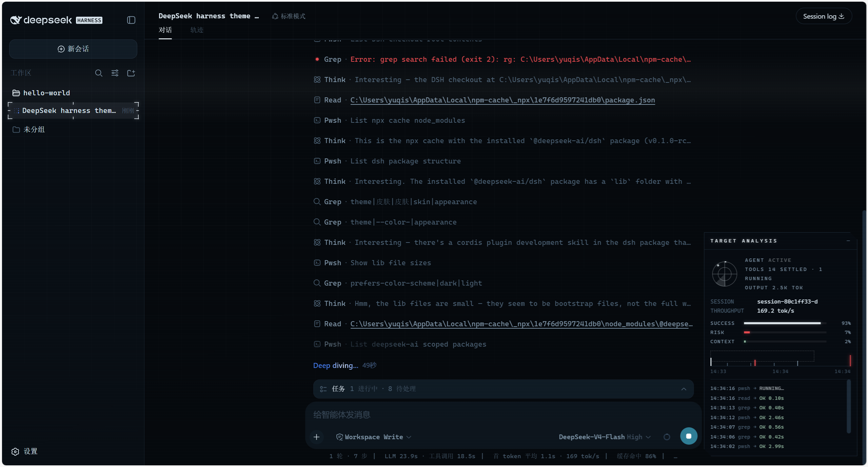This screenshot has height=467, width=868.
Task: Expand Think row about cordis plugin skill
Action: click(503, 242)
